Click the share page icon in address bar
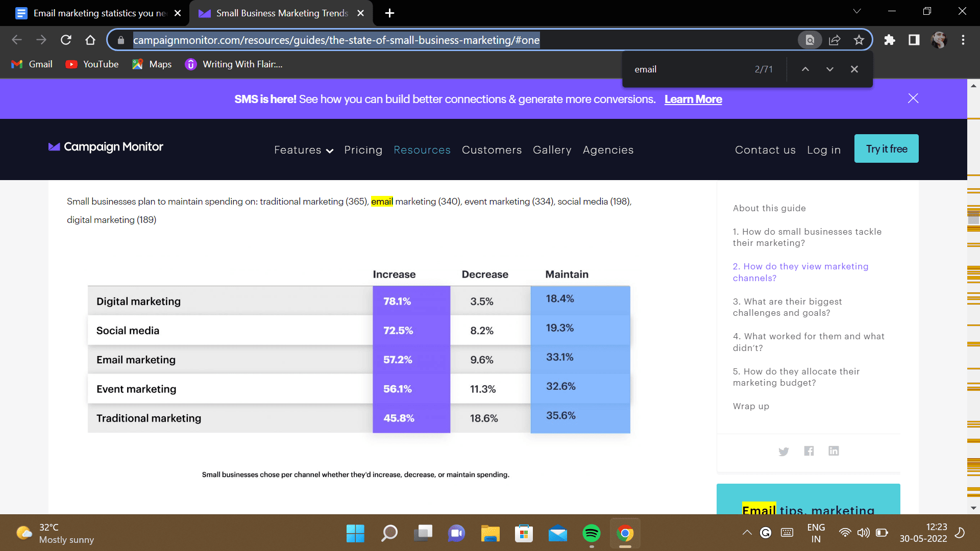 point(835,40)
